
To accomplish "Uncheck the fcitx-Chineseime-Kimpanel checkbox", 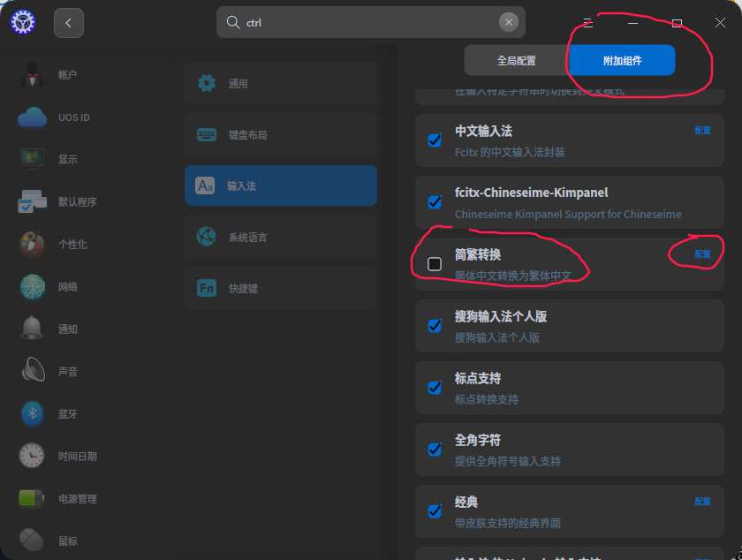I will tap(435, 202).
